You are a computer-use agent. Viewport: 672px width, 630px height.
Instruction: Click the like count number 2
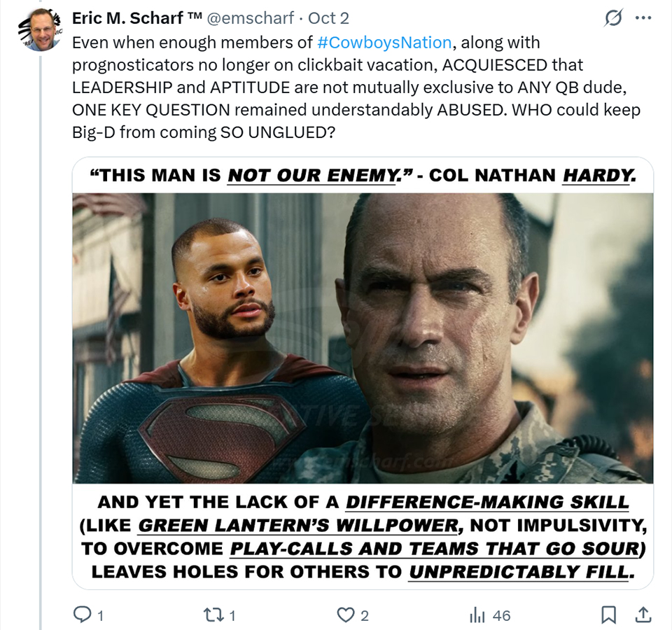365,616
